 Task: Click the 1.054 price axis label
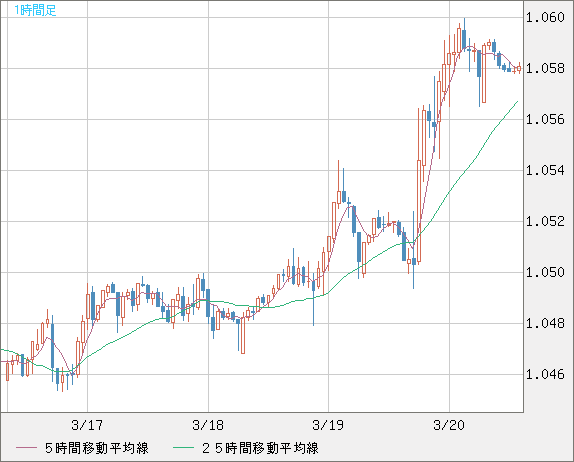point(545,170)
